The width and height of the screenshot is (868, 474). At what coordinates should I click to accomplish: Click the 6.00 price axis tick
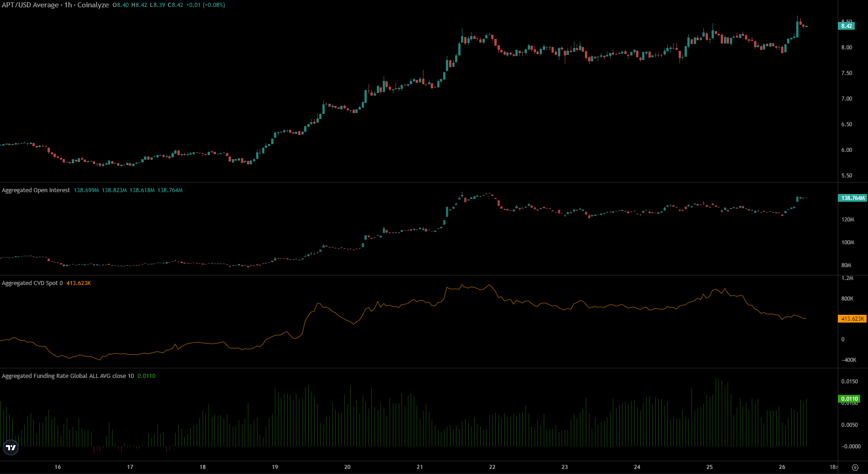(x=847, y=150)
